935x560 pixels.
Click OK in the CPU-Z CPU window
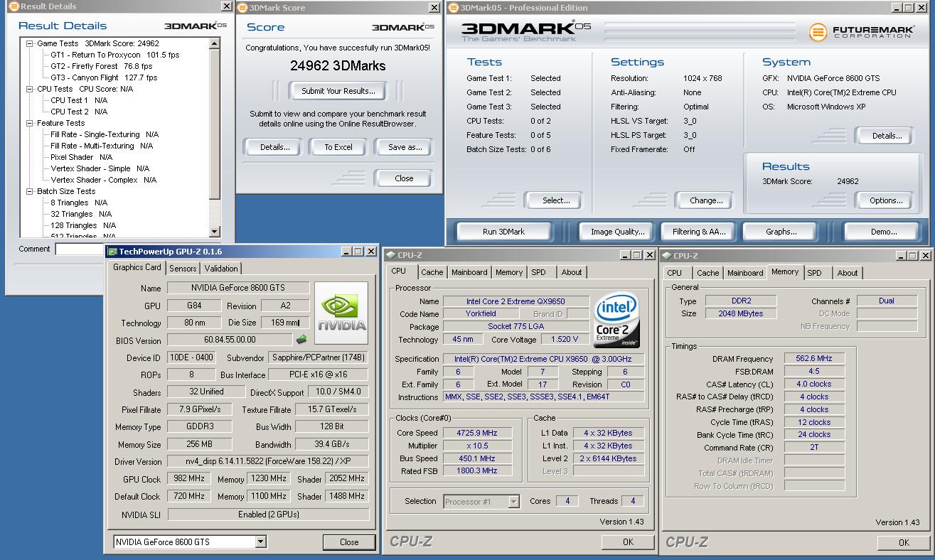pyautogui.click(x=628, y=542)
